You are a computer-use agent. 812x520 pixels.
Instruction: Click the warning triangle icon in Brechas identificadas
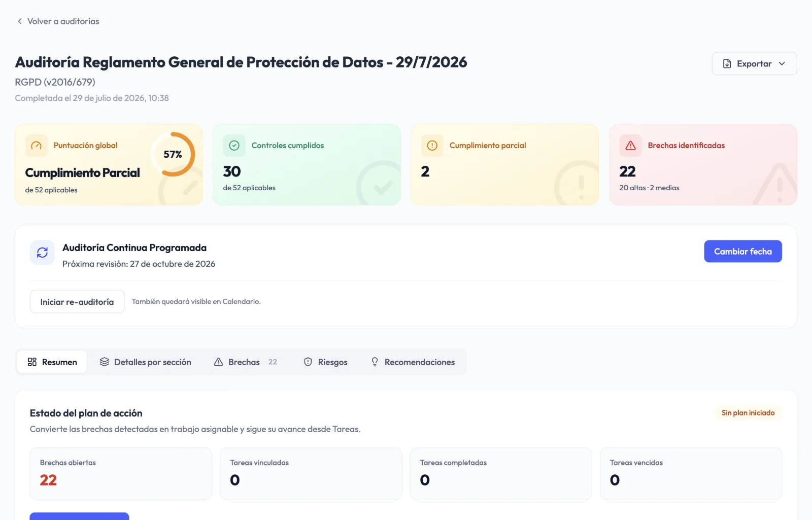(x=630, y=146)
